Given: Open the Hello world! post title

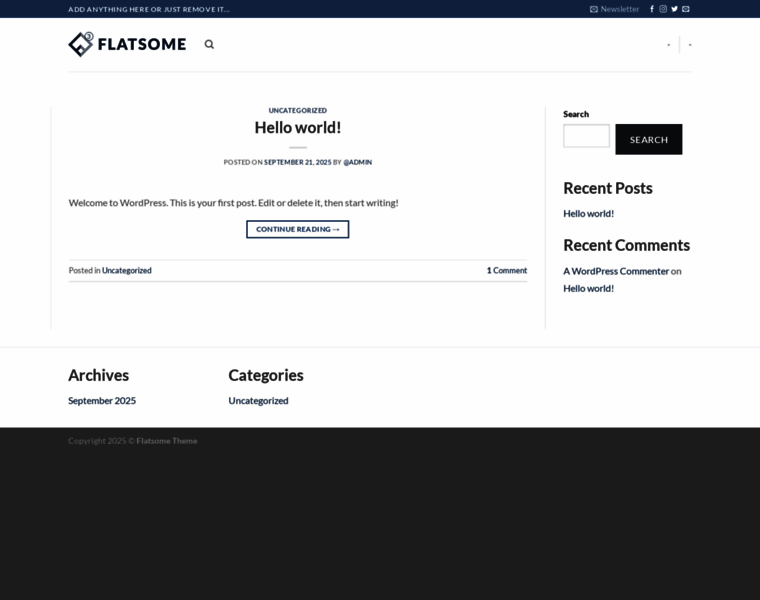Looking at the screenshot, I should tap(297, 127).
